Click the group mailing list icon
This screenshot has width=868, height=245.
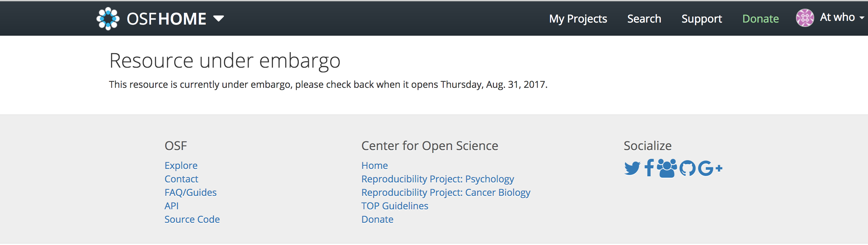click(x=666, y=168)
